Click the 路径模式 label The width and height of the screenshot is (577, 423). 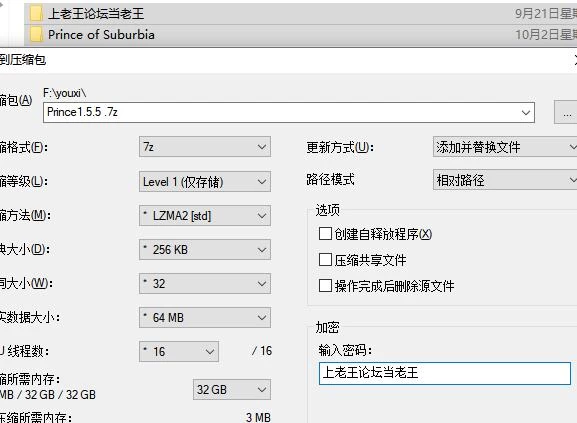tap(330, 179)
